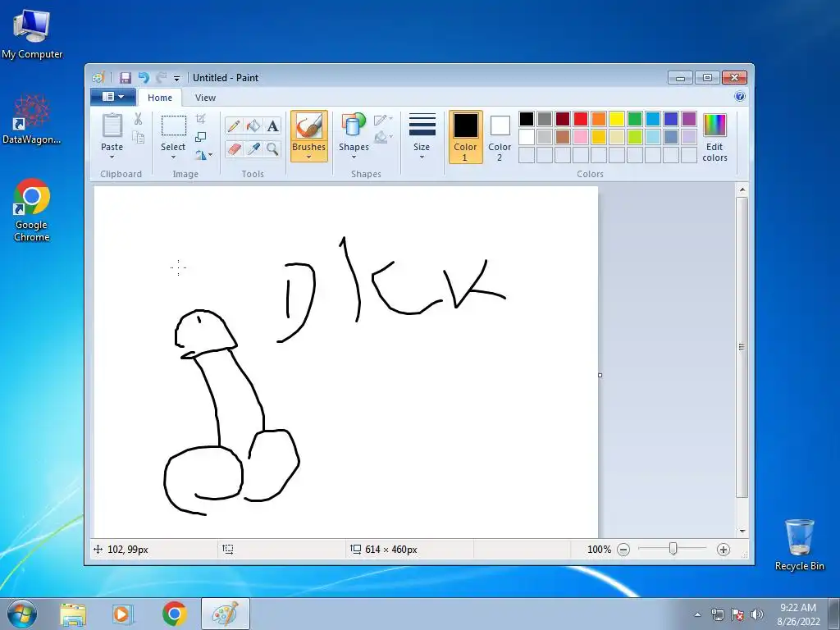Image resolution: width=840 pixels, height=630 pixels.
Task: Click the Windows Start button
Action: 22,614
